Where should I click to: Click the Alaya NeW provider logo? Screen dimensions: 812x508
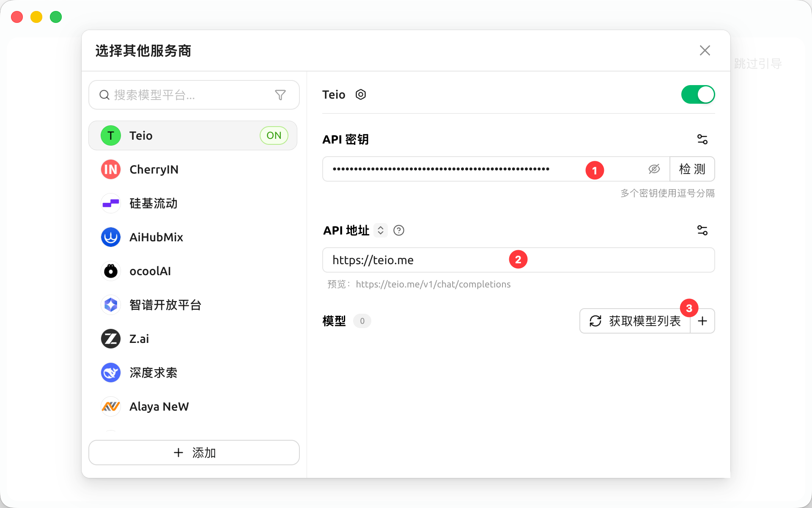click(111, 406)
